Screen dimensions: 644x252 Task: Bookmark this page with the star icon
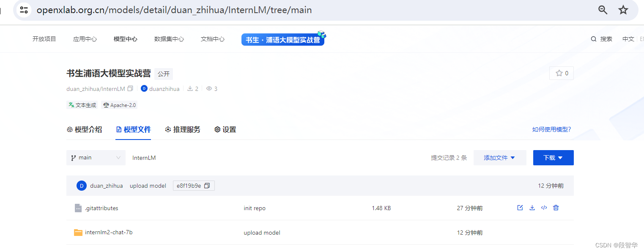click(623, 10)
